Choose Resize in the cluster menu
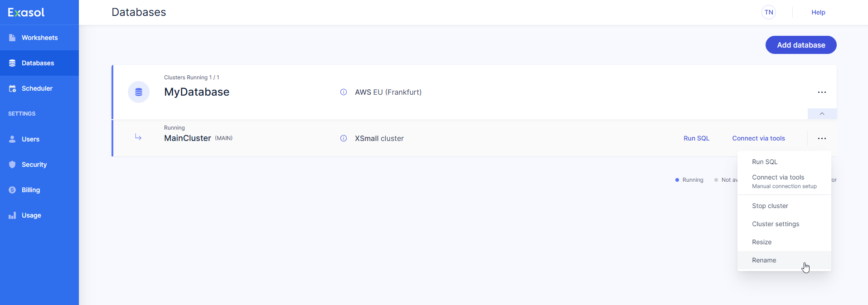 [762, 242]
